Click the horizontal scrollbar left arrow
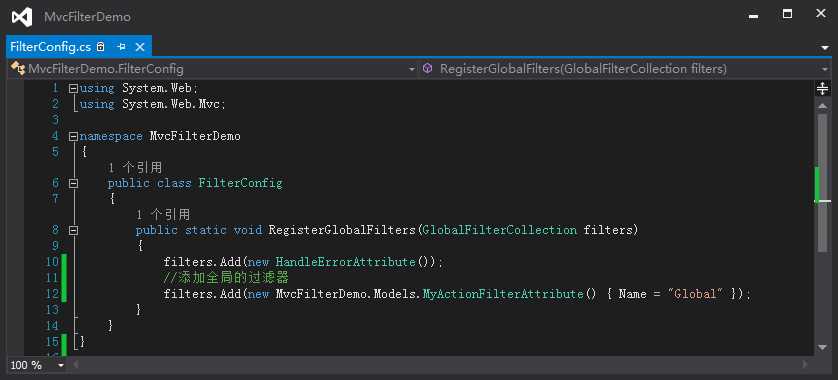 pyautogui.click(x=75, y=365)
